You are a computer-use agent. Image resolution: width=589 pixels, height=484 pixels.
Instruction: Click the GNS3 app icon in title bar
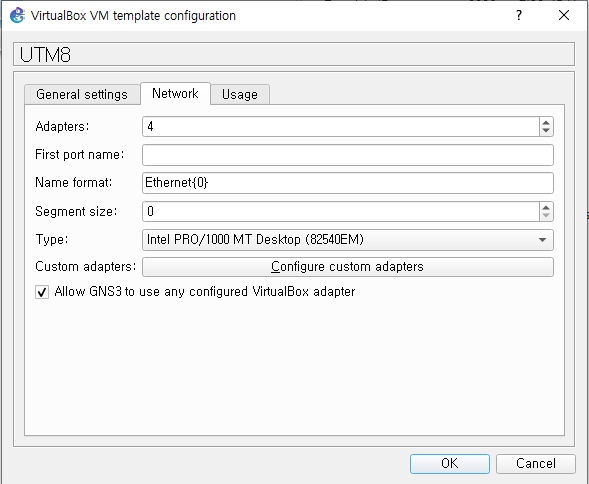pyautogui.click(x=17, y=15)
